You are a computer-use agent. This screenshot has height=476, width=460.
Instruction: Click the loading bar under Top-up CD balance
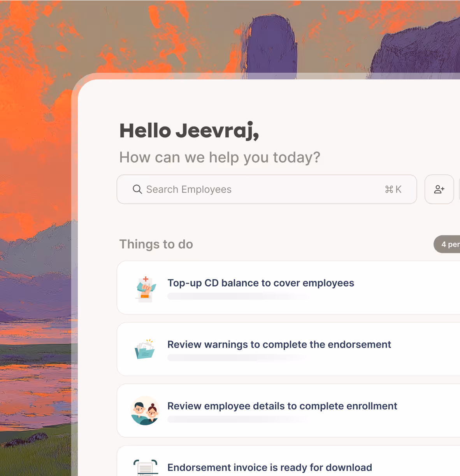tap(237, 297)
